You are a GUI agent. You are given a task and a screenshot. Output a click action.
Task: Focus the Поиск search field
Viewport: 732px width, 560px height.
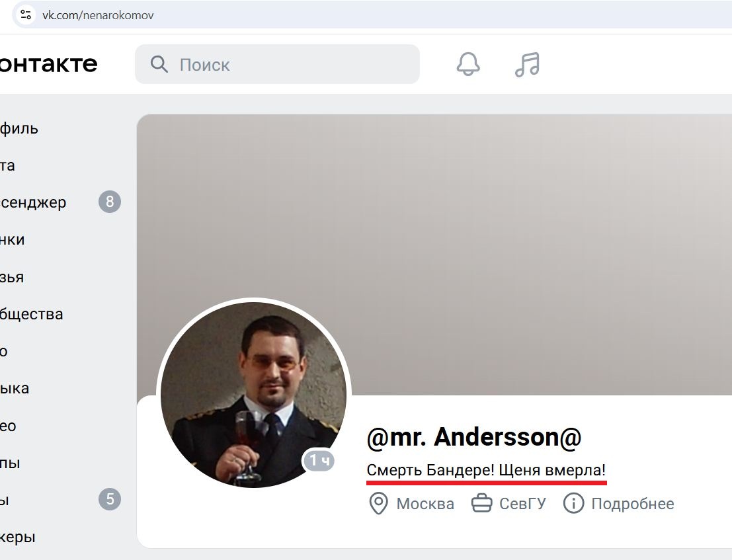(x=291, y=64)
